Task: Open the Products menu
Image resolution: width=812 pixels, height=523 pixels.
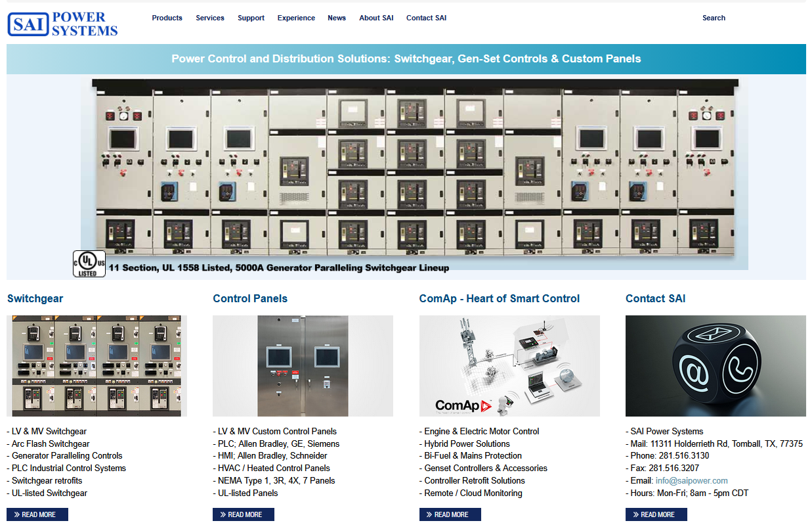Action: tap(167, 18)
